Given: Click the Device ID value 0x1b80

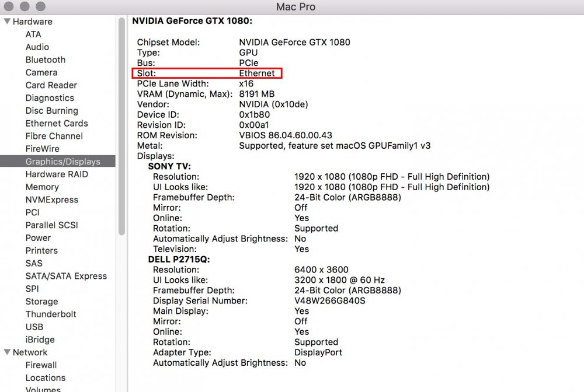Looking at the screenshot, I should (255, 114).
